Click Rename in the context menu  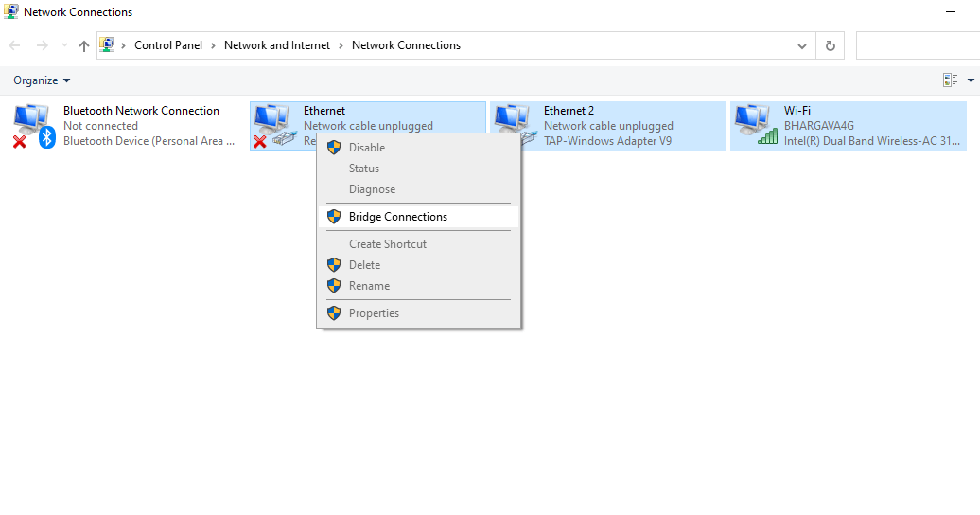(x=369, y=286)
